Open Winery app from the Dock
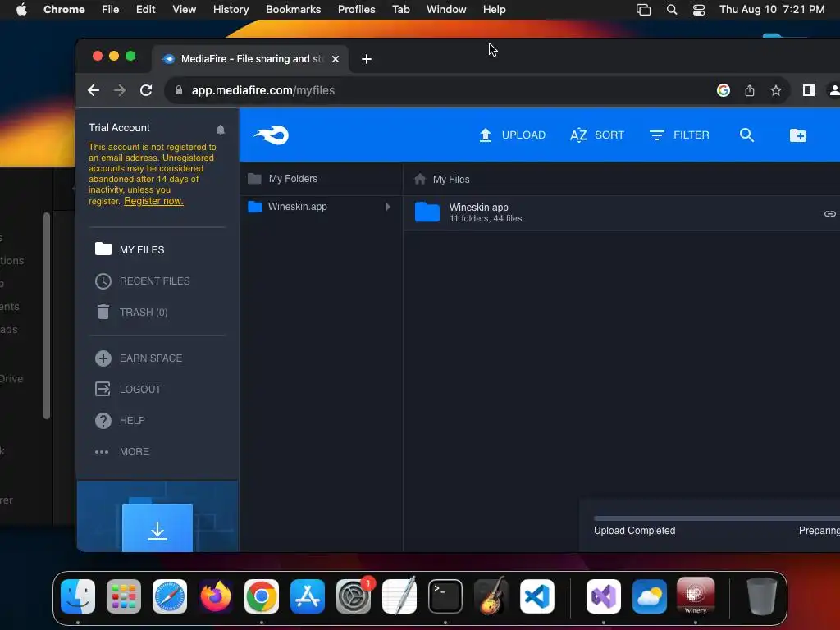The height and width of the screenshot is (630, 840). pos(696,596)
